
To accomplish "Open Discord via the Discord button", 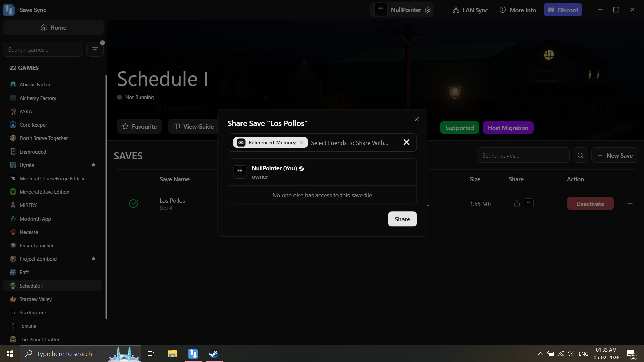I will 563,10.
